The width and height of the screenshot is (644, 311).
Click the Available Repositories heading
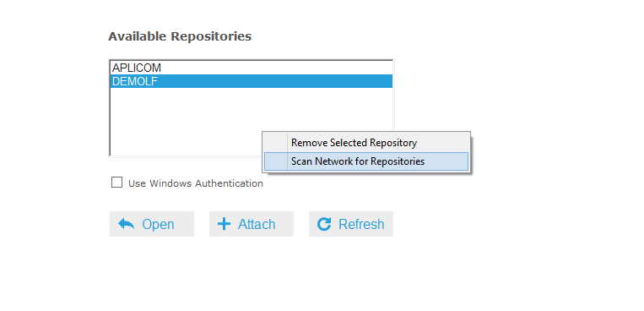(x=180, y=36)
